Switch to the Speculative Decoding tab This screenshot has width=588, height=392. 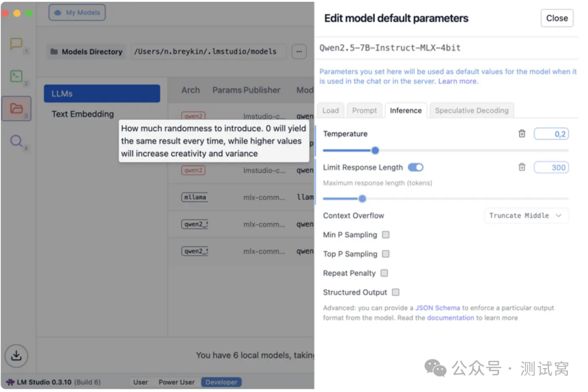pyautogui.click(x=471, y=111)
